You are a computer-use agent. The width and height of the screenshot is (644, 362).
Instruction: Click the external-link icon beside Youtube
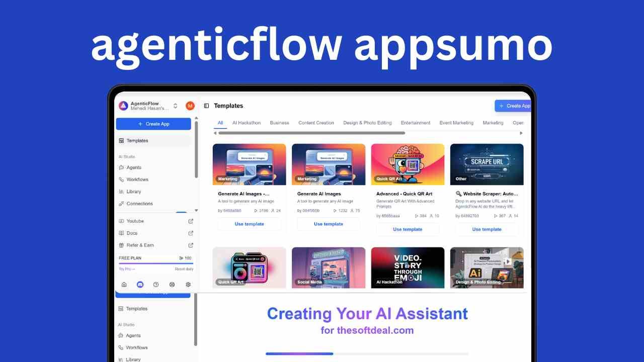click(191, 221)
